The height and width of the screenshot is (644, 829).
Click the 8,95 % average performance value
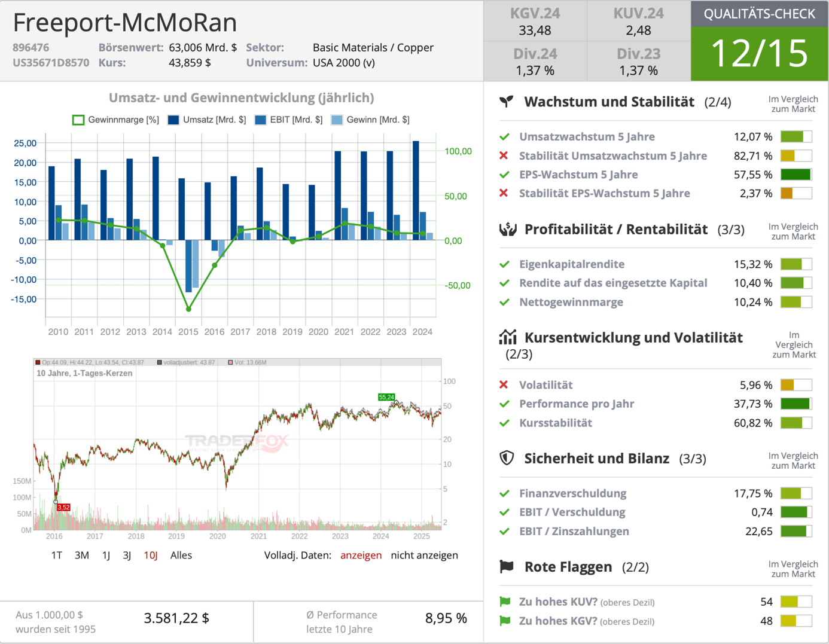[x=446, y=618]
